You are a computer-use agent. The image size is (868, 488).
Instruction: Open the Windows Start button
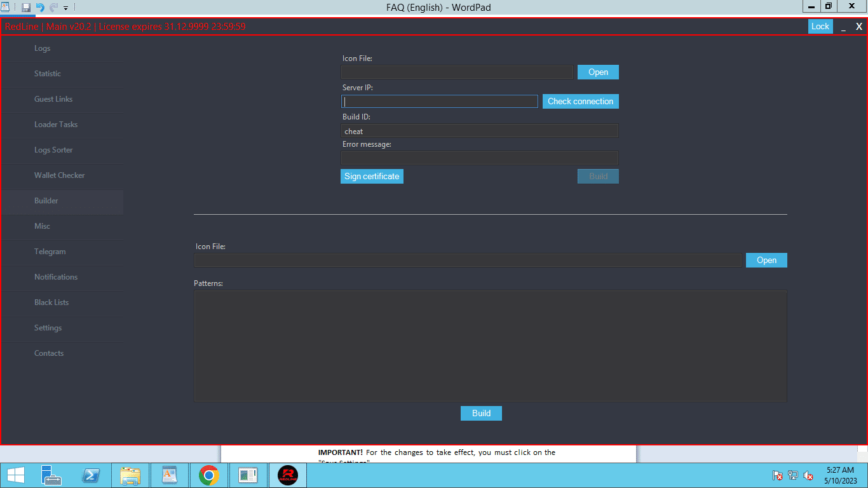16,475
